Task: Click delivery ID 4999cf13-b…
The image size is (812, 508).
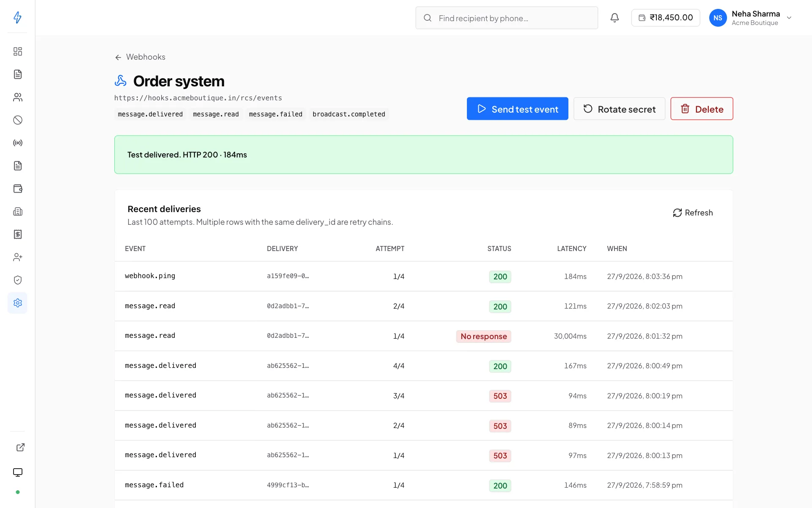Action: click(288, 485)
